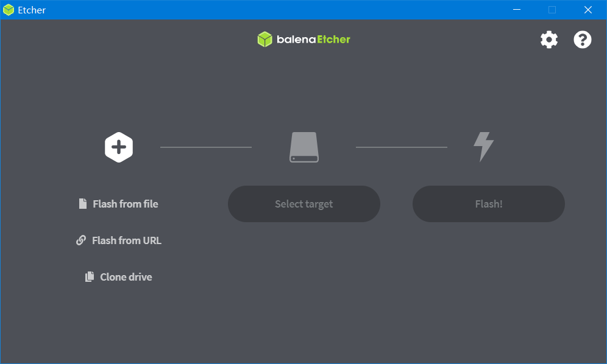The width and height of the screenshot is (607, 364).
Task: Click the drive icon above Select target
Action: click(x=303, y=147)
